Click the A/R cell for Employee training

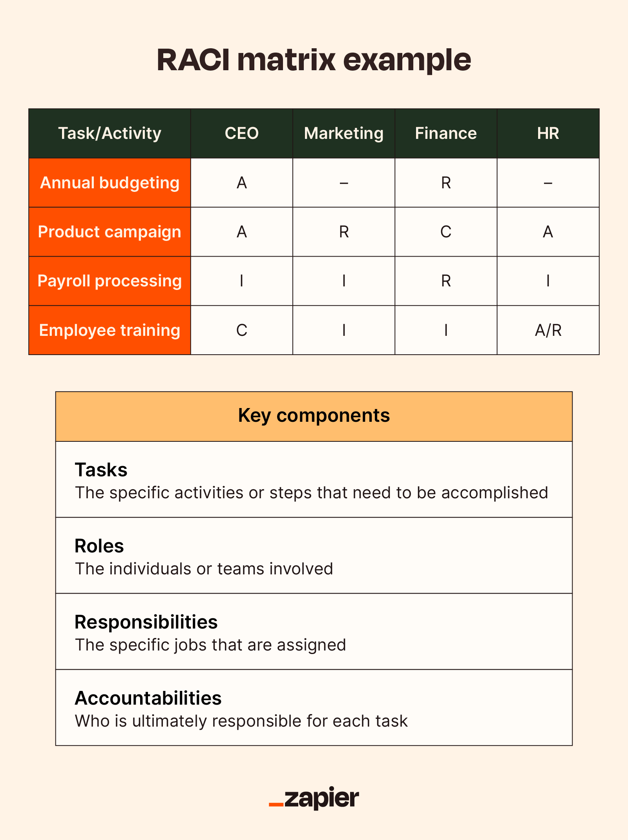(548, 330)
